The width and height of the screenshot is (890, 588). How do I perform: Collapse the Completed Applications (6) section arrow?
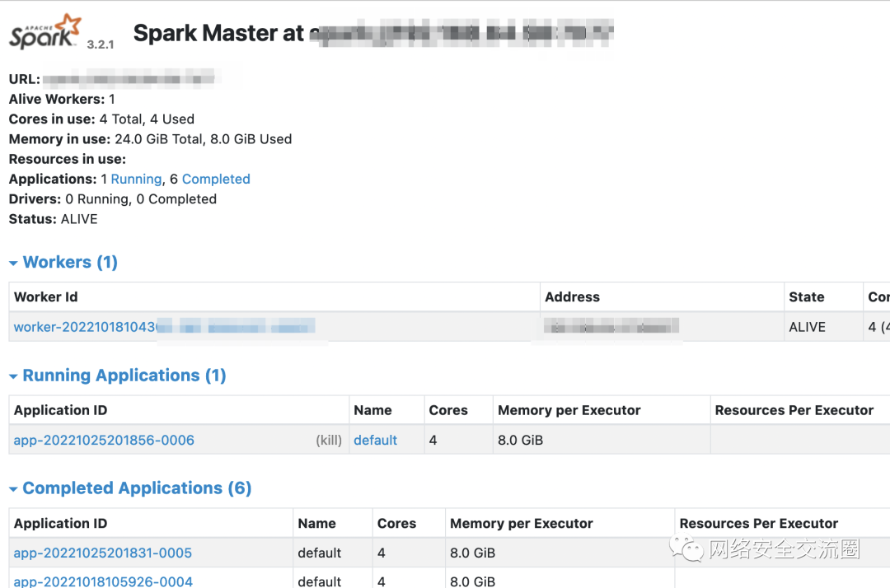tap(14, 489)
